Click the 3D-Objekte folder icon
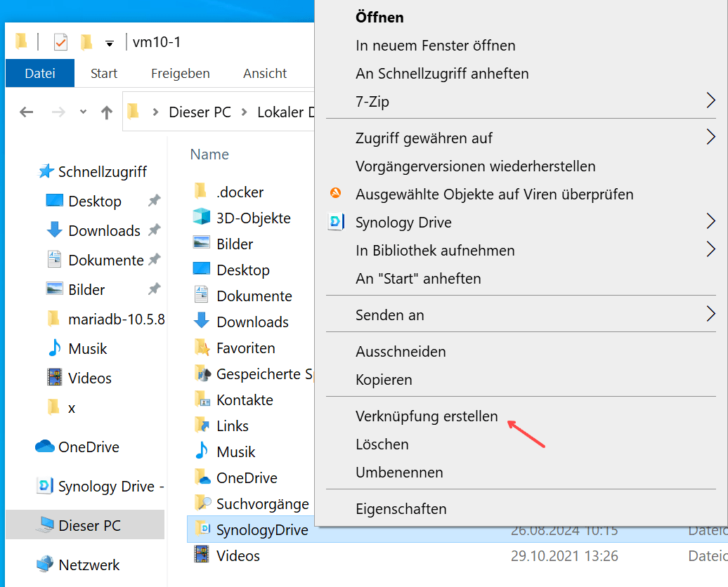 click(202, 218)
